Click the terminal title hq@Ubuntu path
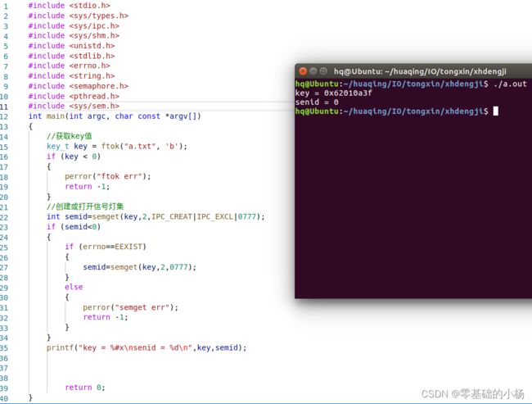The width and height of the screenshot is (532, 404). (x=420, y=71)
